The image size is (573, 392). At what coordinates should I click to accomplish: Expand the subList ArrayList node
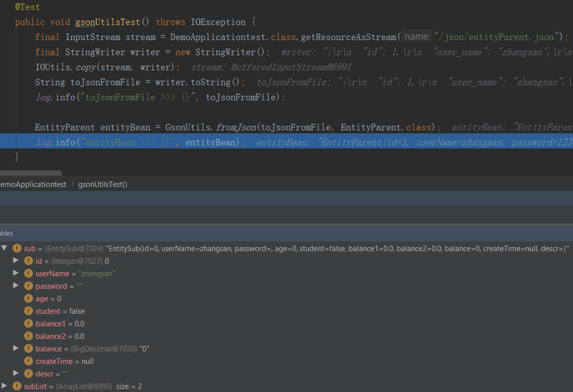click(x=5, y=386)
